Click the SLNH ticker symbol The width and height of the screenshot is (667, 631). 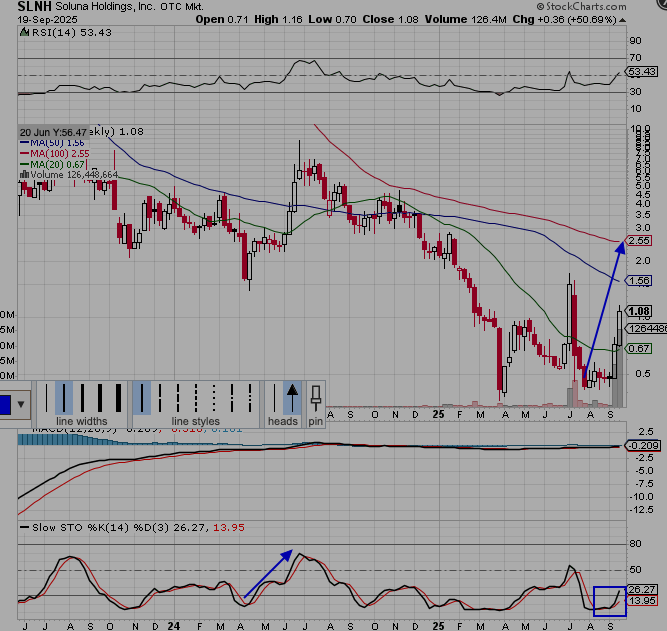(x=34, y=6)
